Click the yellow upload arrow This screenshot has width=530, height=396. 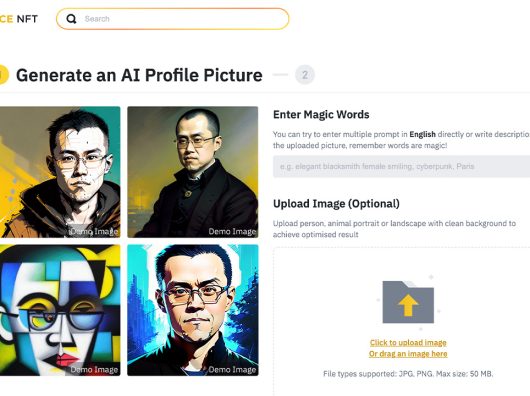[x=408, y=305]
